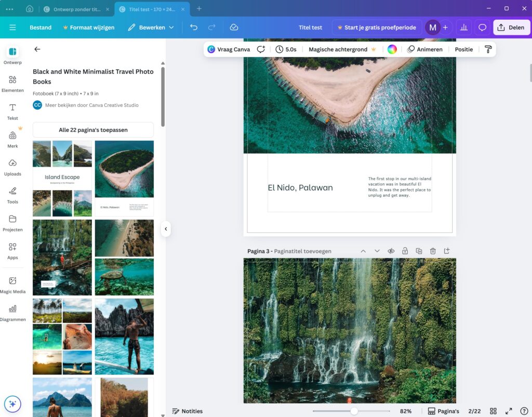The height and width of the screenshot is (417, 532).
Task: Toggle the lock on page 3
Action: [405, 251]
